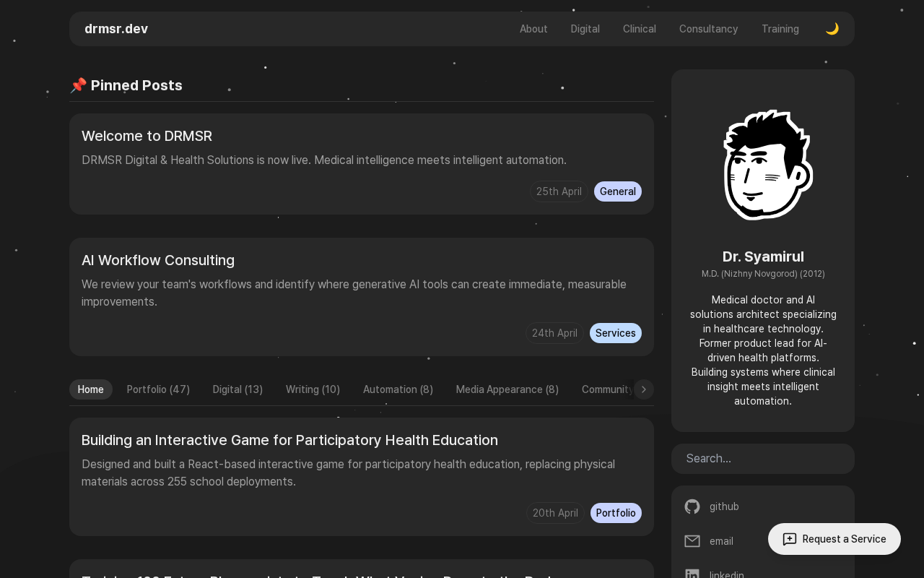Open the Training nav item
The height and width of the screenshot is (578, 924).
click(x=780, y=29)
